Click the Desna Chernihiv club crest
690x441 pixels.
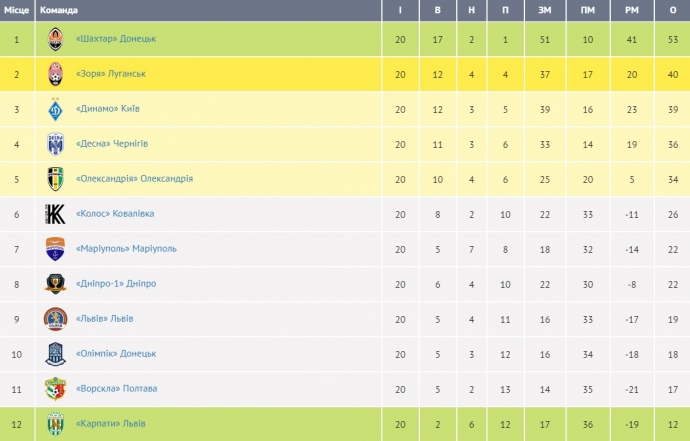[x=56, y=144]
